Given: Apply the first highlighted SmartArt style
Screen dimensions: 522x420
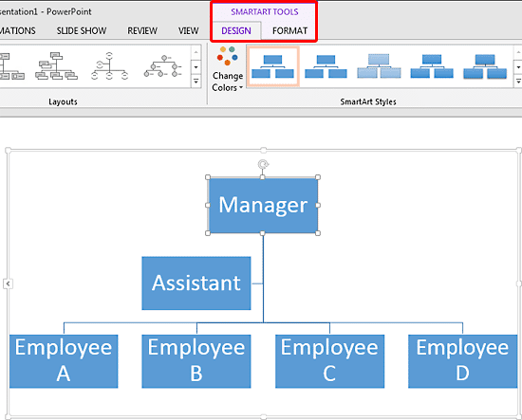Looking at the screenshot, I should pos(273,66).
